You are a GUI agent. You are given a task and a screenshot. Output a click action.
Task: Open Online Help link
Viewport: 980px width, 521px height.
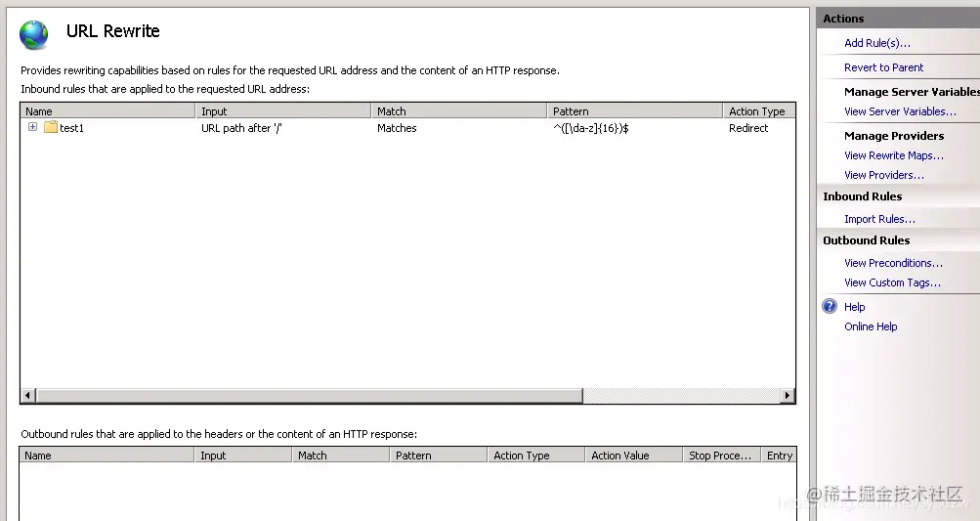click(871, 326)
